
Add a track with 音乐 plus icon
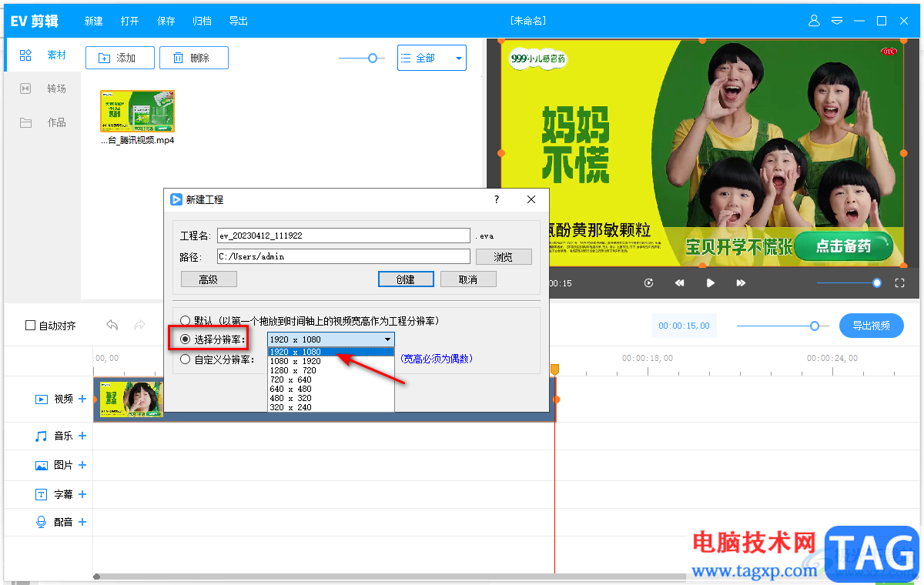point(82,436)
